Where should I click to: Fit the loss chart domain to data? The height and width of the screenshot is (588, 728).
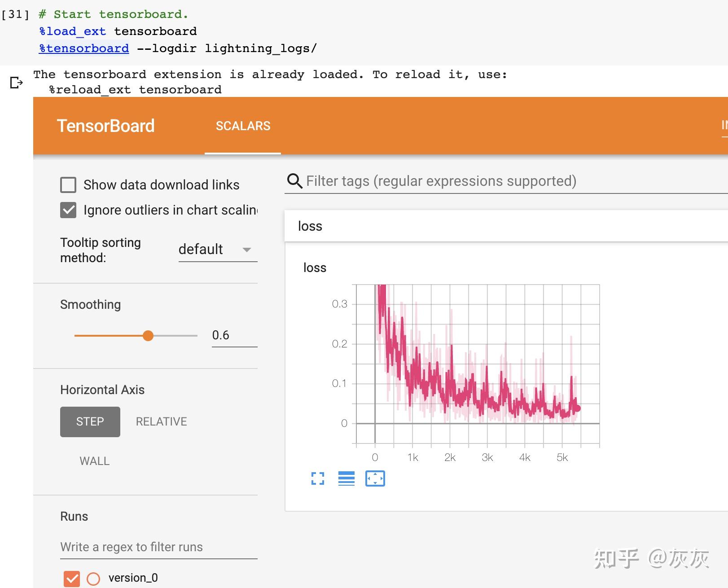375,478
